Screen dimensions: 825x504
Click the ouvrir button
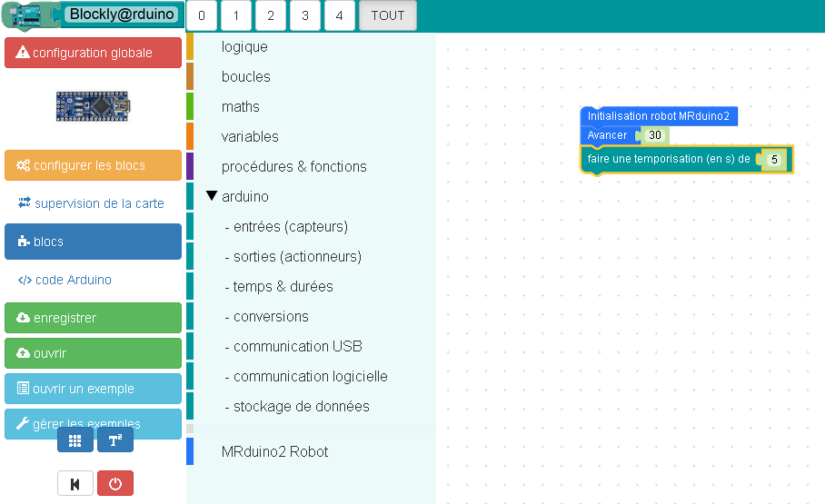pos(93,353)
